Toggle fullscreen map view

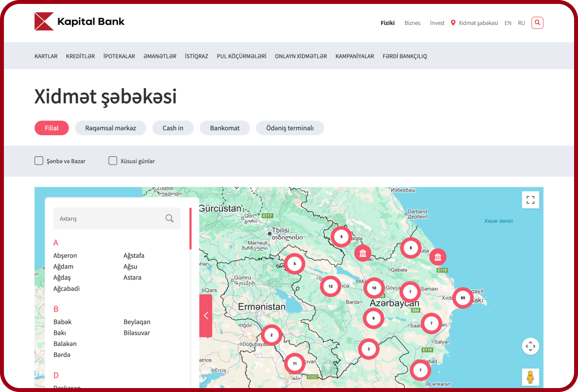(x=530, y=200)
